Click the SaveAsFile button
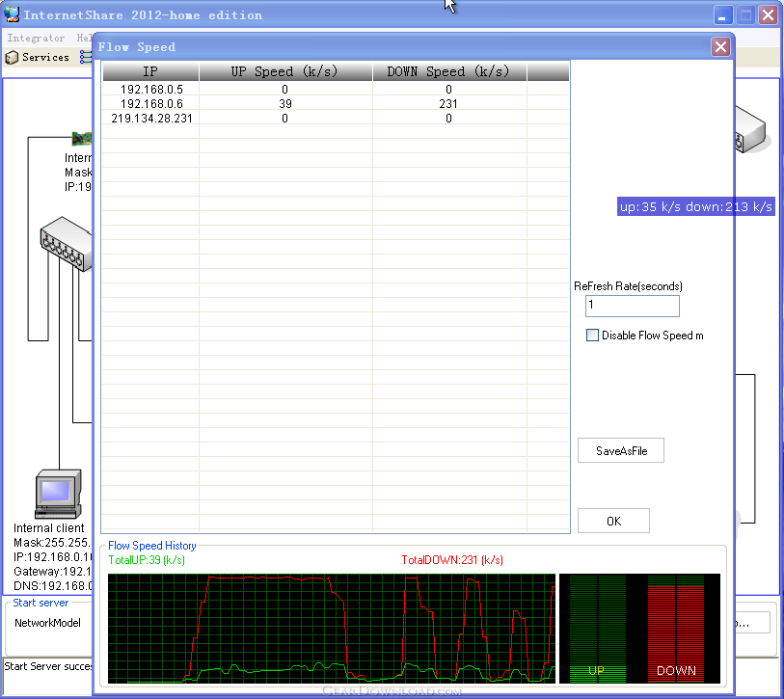The width and height of the screenshot is (784, 699). pyautogui.click(x=621, y=450)
